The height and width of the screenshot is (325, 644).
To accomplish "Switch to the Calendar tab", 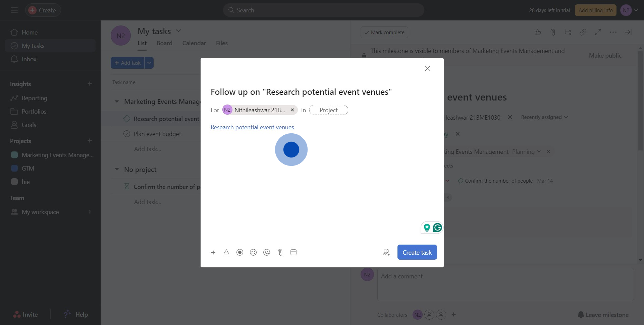I will (x=194, y=43).
